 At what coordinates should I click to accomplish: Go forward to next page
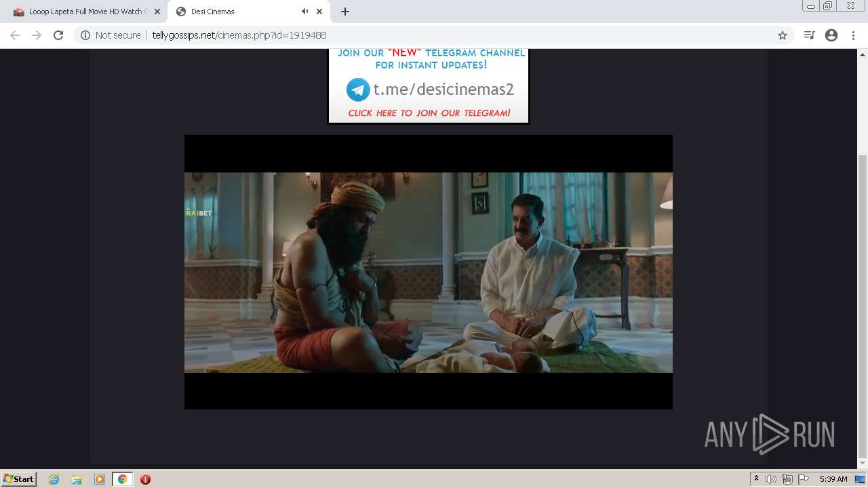tap(37, 35)
